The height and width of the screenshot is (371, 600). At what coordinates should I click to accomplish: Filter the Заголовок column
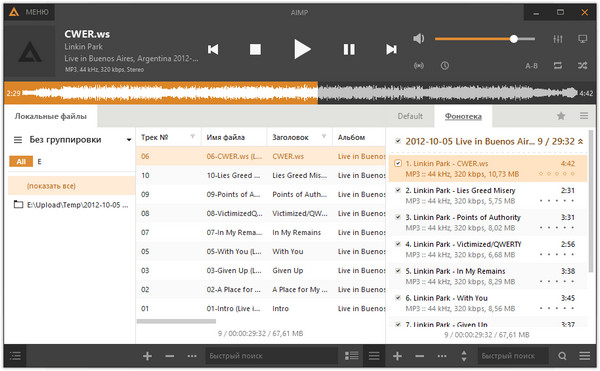(324, 137)
